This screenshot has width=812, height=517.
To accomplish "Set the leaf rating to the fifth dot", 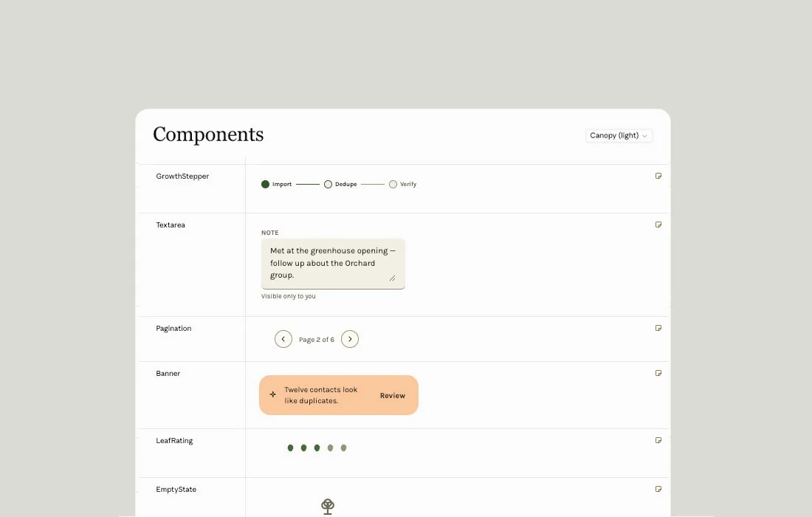I will 343,448.
